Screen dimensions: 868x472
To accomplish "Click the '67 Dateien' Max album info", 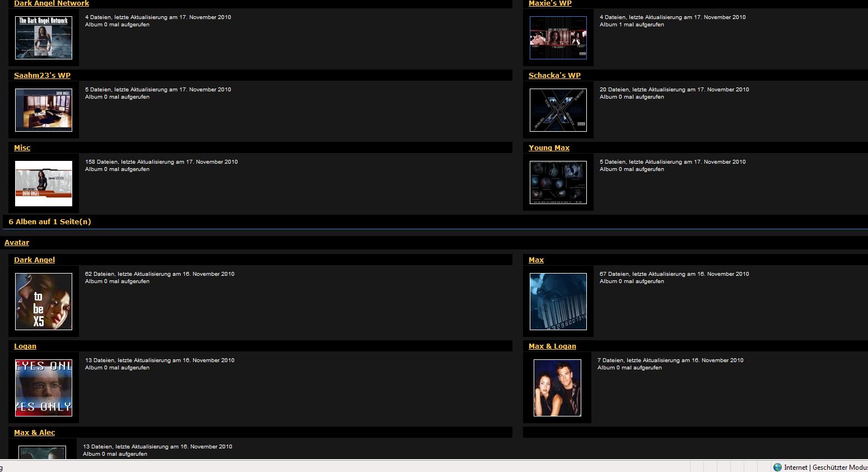I will tap(674, 274).
